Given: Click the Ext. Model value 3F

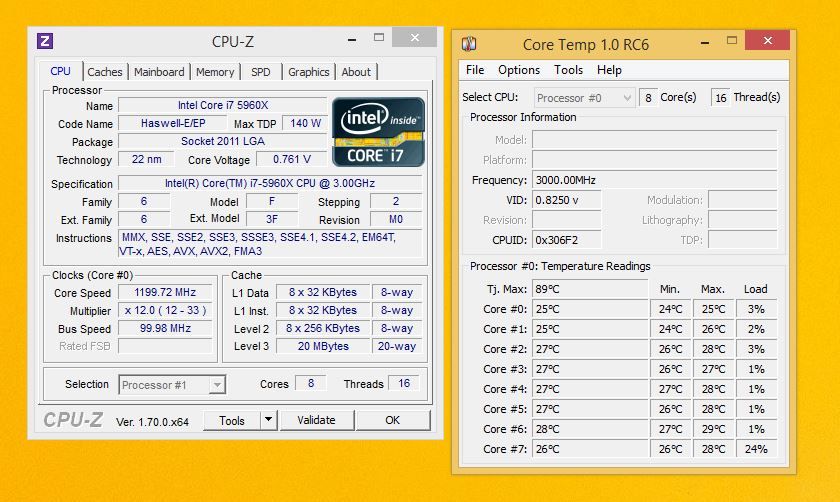Looking at the screenshot, I should (x=272, y=219).
